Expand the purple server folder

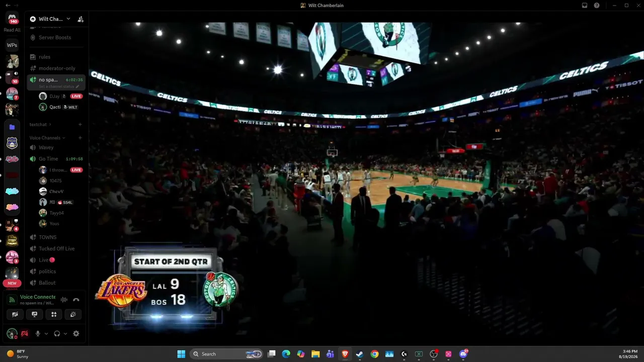[x=12, y=127]
